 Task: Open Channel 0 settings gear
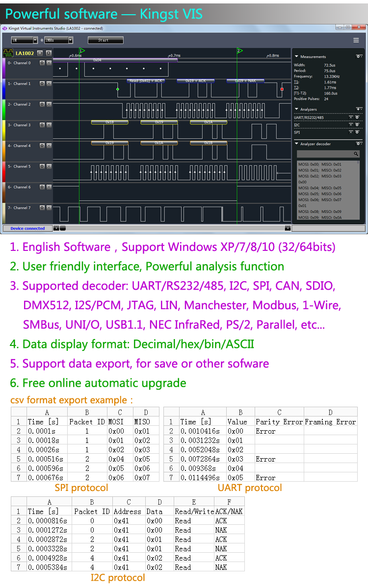[42, 63]
